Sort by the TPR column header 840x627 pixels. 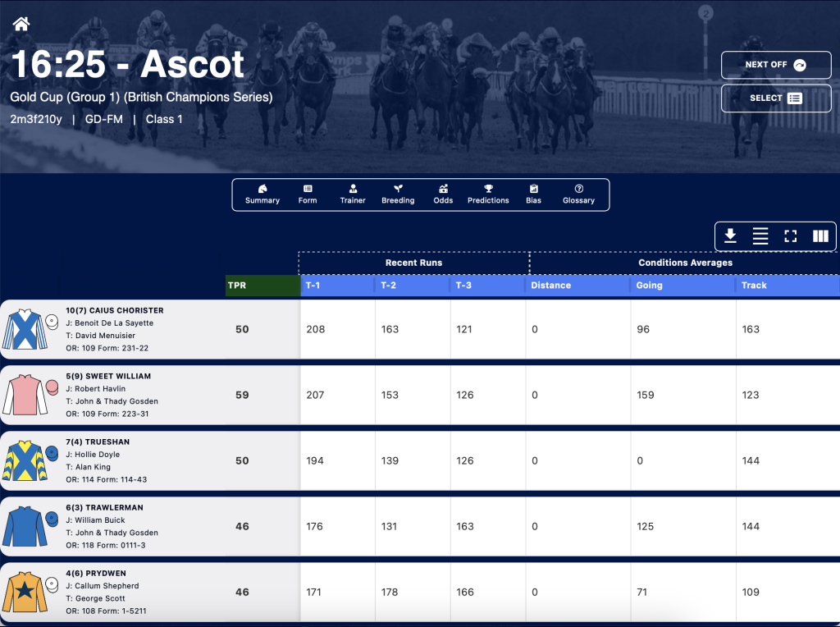click(262, 285)
